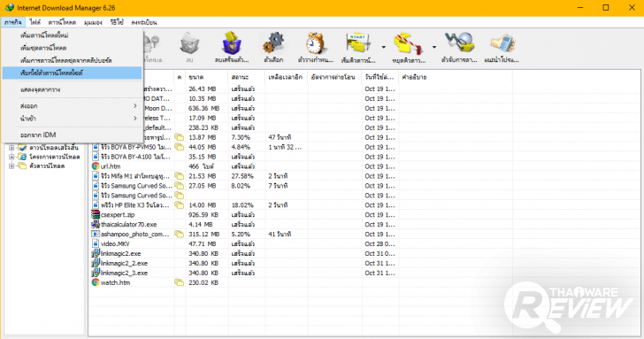
Task: Open the Export (ส่งออก) submenu
Action: (73, 106)
